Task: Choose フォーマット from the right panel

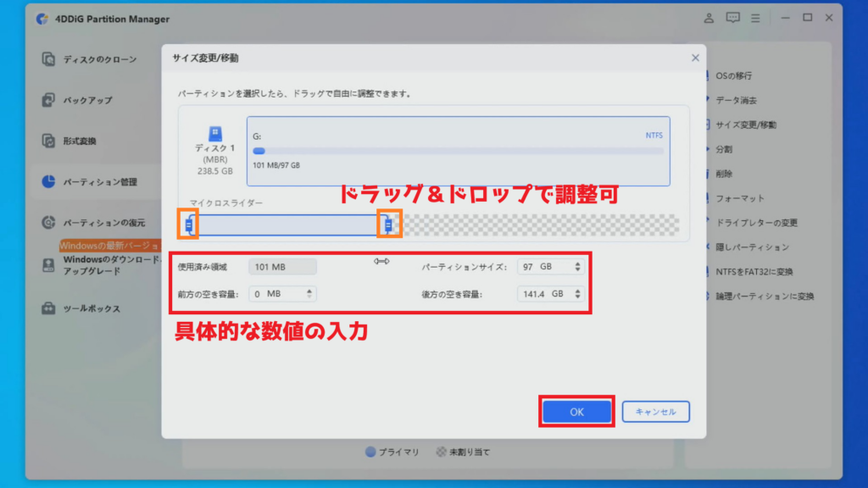Action: click(x=739, y=198)
